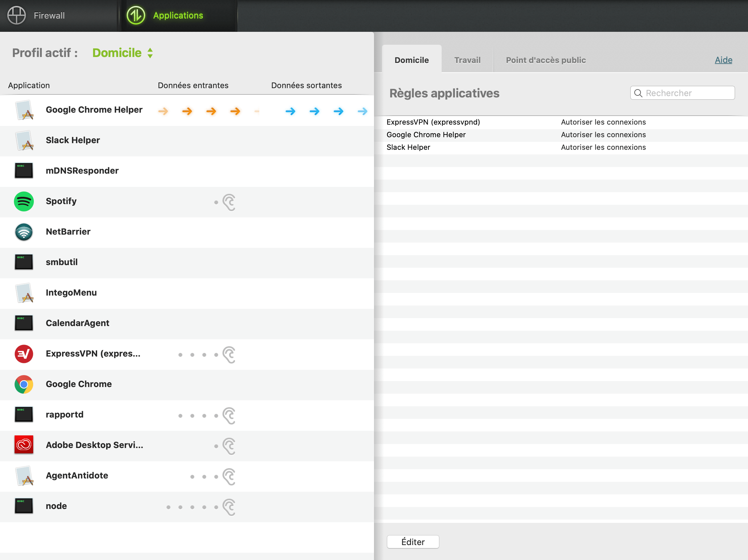Open the Firewall globe icon
Viewport: 748px width, 560px height.
(x=16, y=16)
